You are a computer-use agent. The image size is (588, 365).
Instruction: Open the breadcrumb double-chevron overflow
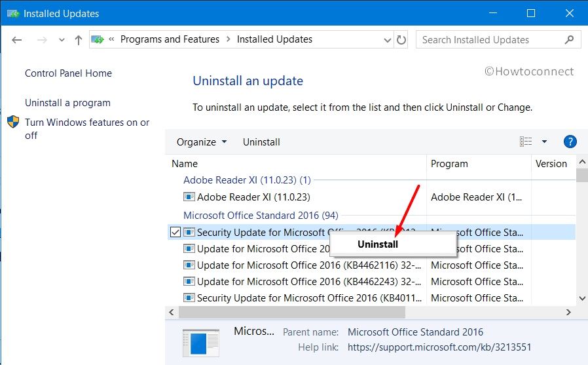(111, 39)
